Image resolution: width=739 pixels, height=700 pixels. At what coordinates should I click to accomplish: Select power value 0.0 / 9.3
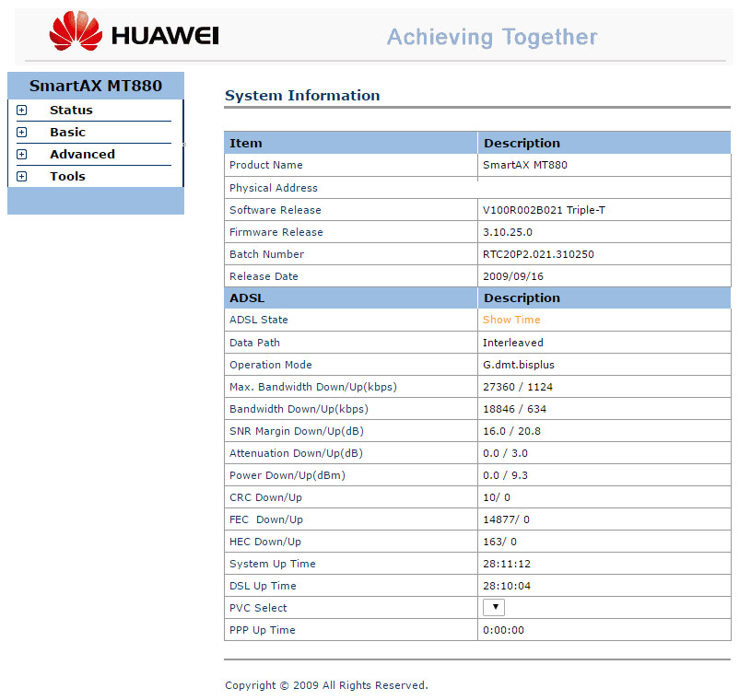pos(505,475)
